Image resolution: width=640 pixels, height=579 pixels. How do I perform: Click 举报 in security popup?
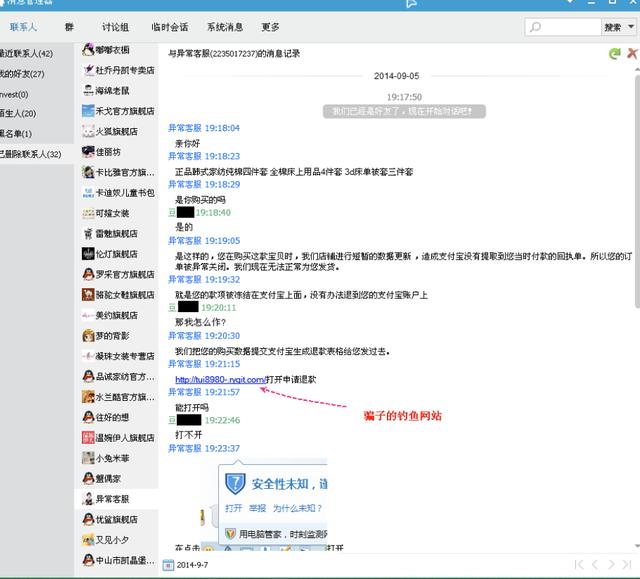[258, 508]
